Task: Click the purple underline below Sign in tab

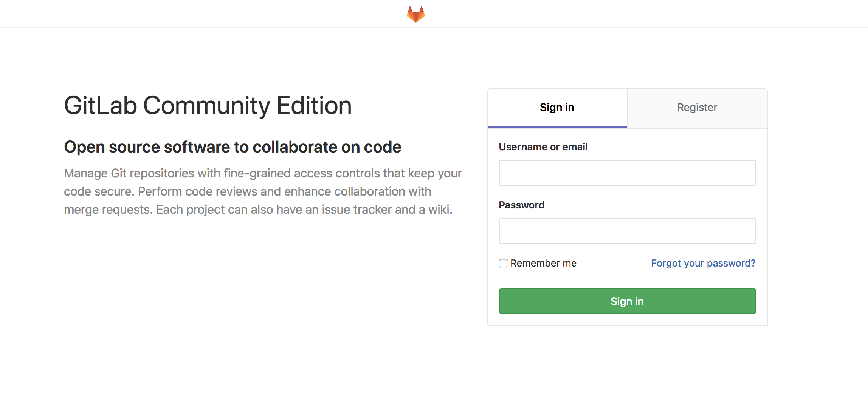Action: point(557,126)
